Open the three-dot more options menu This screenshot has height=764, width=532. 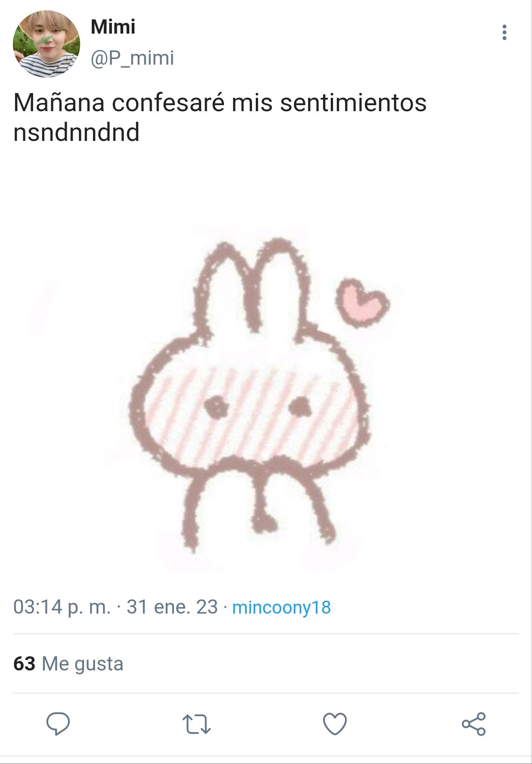[x=504, y=32]
